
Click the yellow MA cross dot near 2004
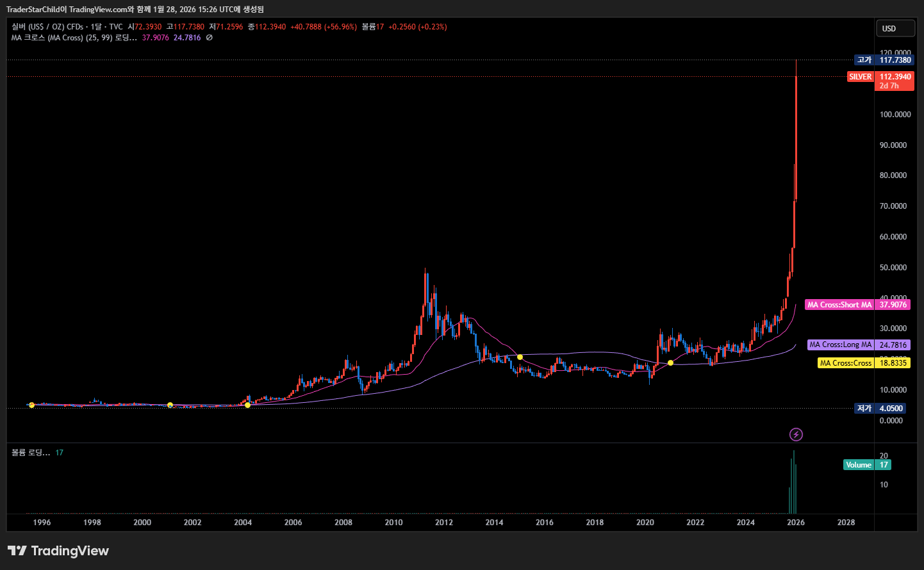click(x=248, y=405)
